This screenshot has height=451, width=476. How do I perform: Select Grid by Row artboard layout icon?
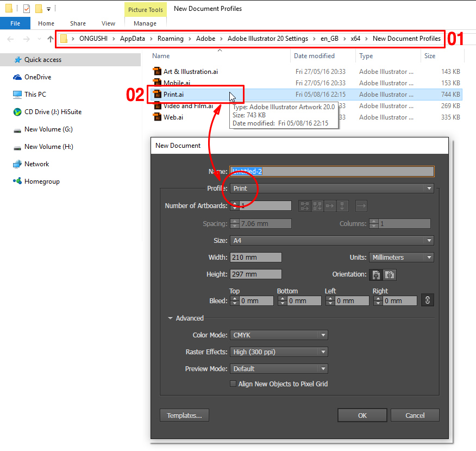pyautogui.click(x=304, y=206)
